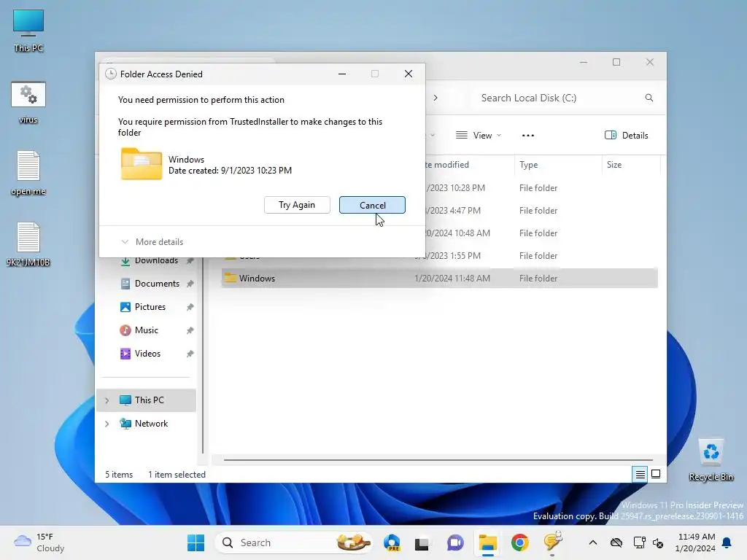Cancel the Folder Access Denied dialog
This screenshot has width=747, height=560.
point(372,205)
